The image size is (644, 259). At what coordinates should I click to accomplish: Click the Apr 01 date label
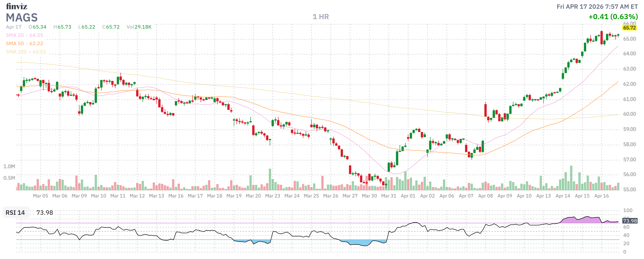[x=408, y=196]
